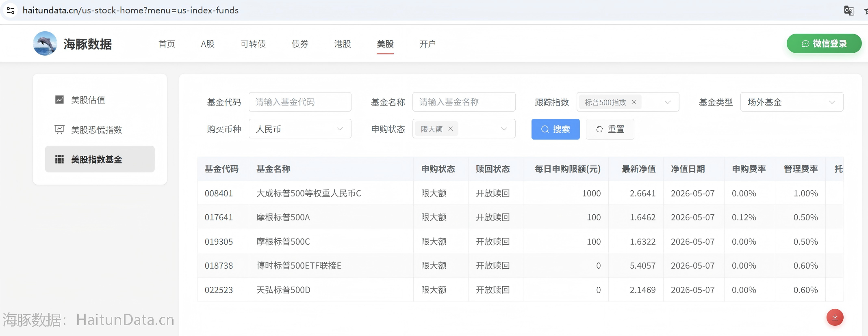Click fund name 天弘标普500D
The width and height of the screenshot is (868, 336).
coord(283,290)
